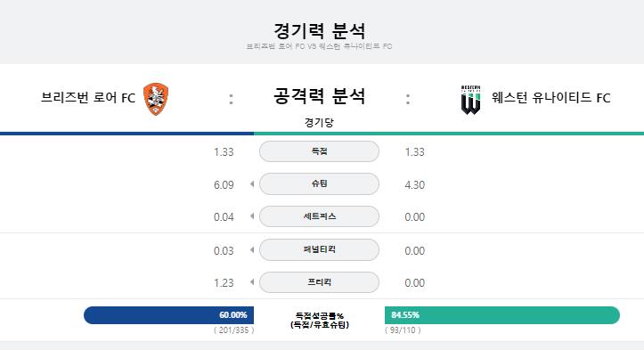Click the 경기당 label under the heading

[319, 122]
